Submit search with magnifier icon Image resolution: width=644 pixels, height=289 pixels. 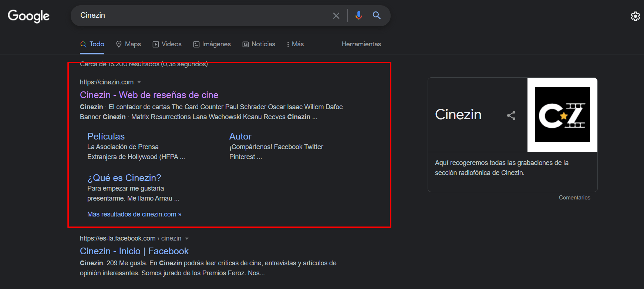coord(377,16)
